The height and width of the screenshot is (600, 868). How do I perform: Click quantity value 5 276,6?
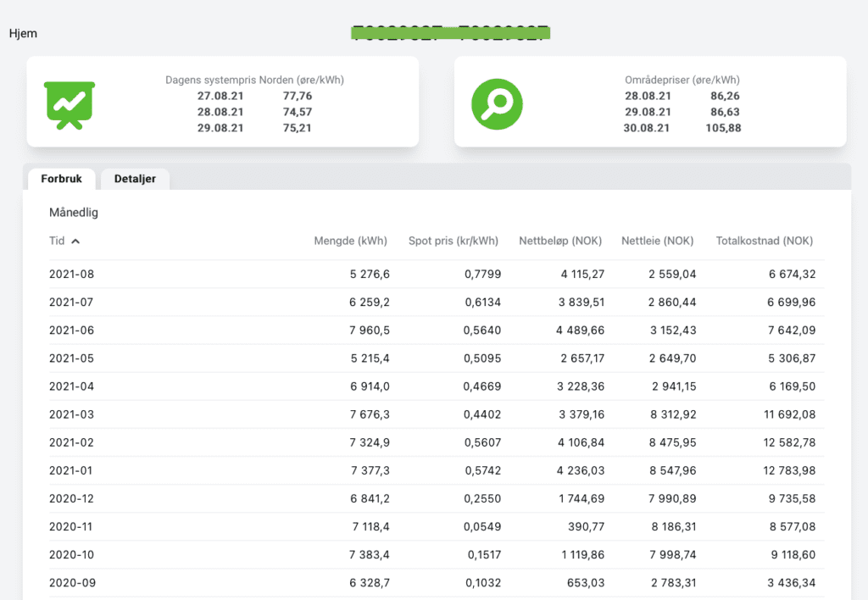point(370,274)
